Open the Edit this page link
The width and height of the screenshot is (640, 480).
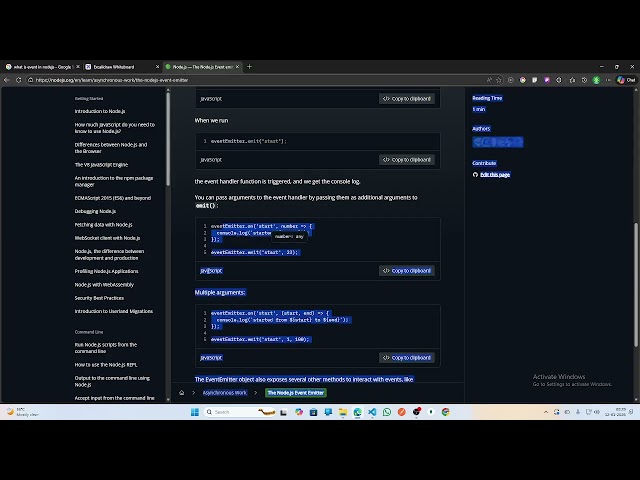(495, 175)
